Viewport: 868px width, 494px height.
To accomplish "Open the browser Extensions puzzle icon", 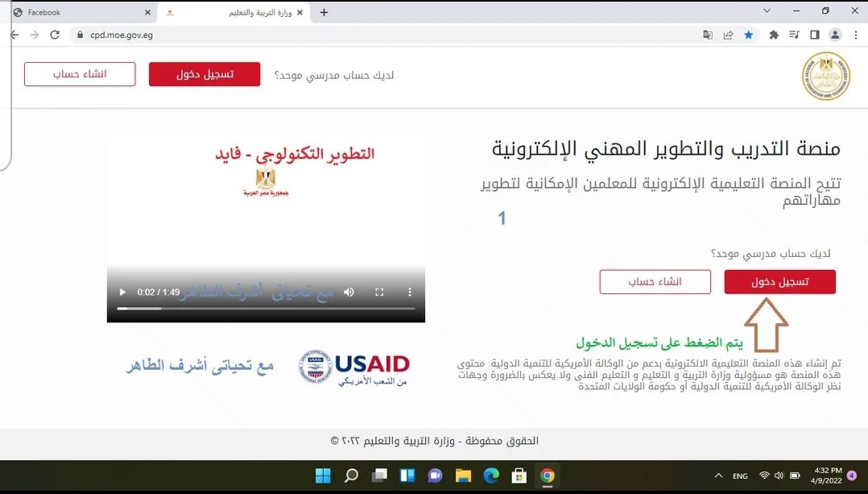I will 774,35.
